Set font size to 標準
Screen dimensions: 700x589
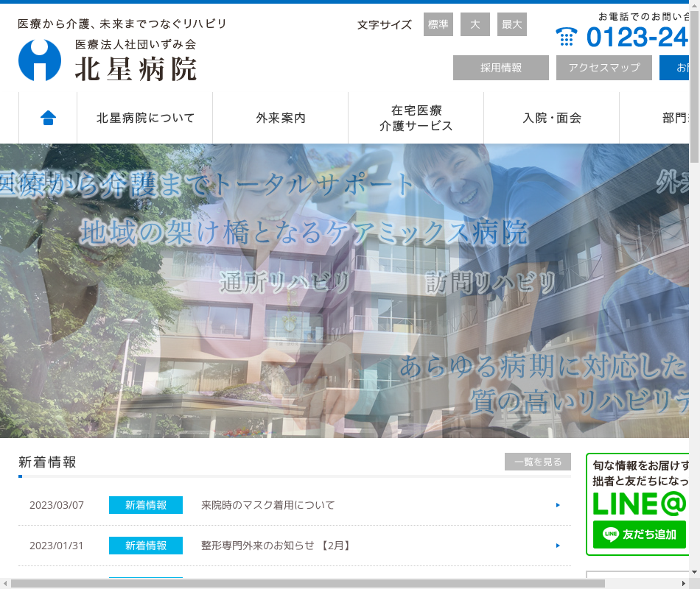point(438,24)
